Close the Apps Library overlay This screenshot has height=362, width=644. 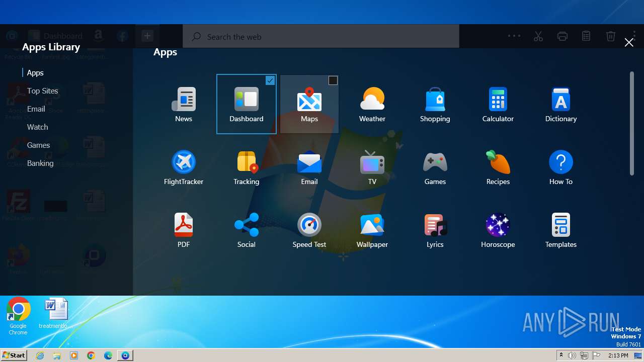(x=629, y=43)
